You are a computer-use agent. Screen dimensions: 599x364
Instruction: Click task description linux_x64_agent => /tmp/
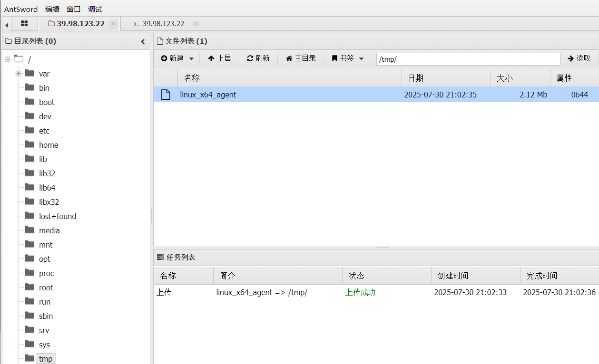(262, 292)
